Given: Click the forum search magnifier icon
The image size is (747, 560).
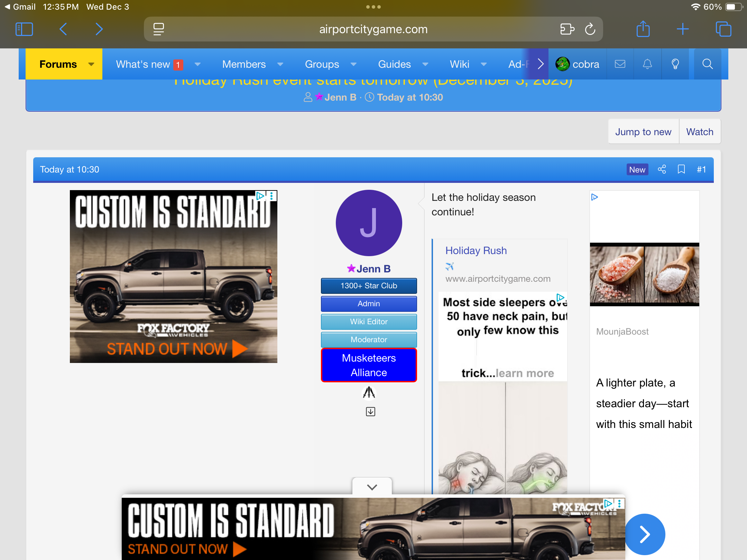Looking at the screenshot, I should click(x=707, y=64).
